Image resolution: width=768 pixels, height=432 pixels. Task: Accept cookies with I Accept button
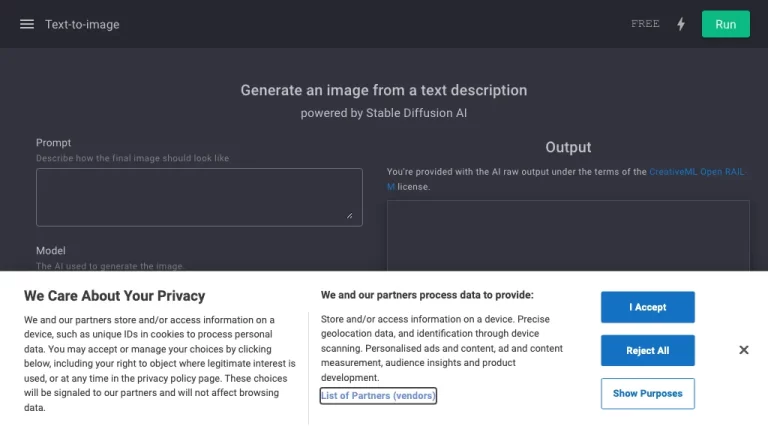(647, 307)
